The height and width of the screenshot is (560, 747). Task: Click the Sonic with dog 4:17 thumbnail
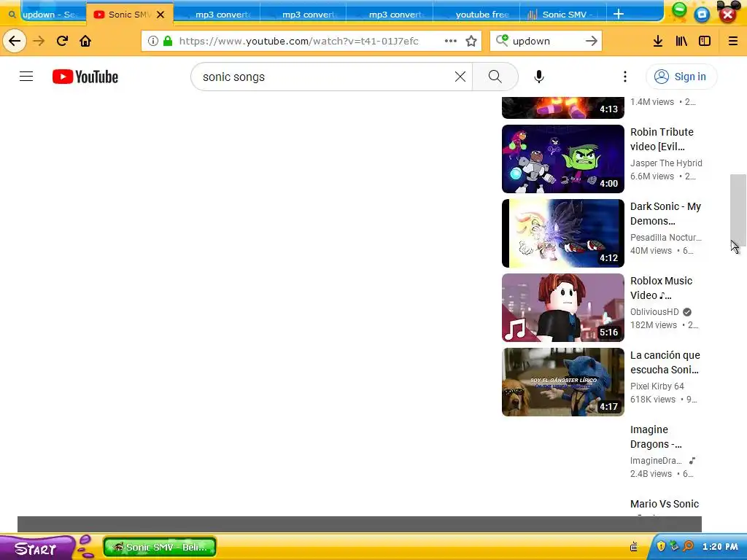[563, 382]
